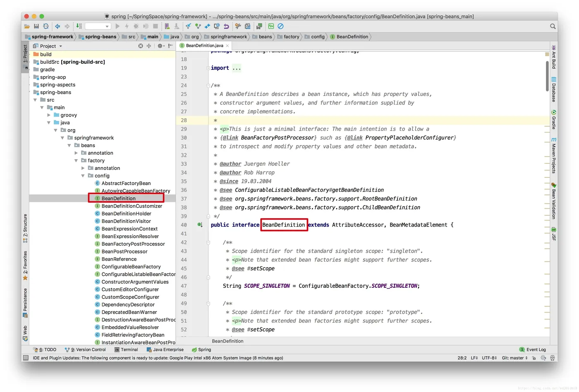Open the 2: Favorites side tab

pos(25,265)
